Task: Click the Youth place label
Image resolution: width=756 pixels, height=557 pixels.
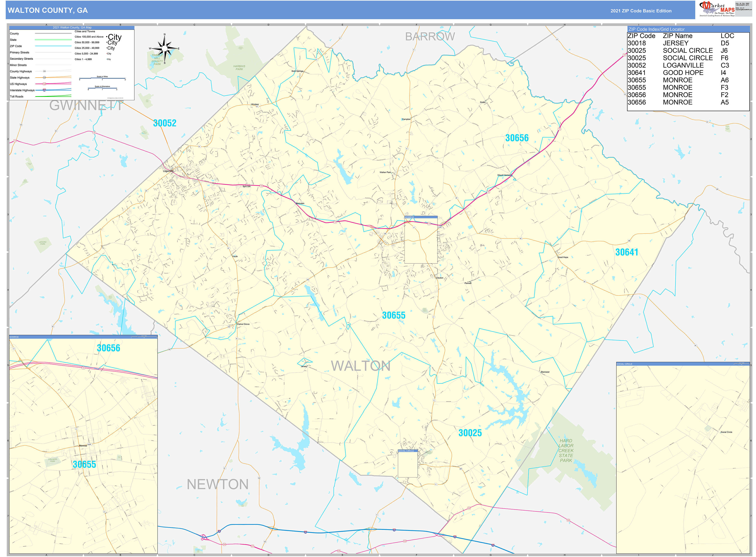Action: click(x=235, y=256)
